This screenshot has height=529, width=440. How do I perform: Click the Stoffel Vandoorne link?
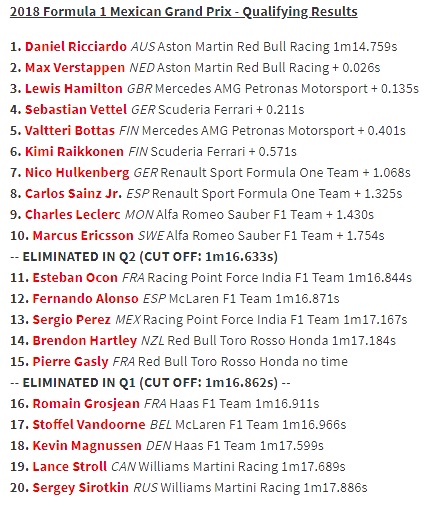[89, 424]
